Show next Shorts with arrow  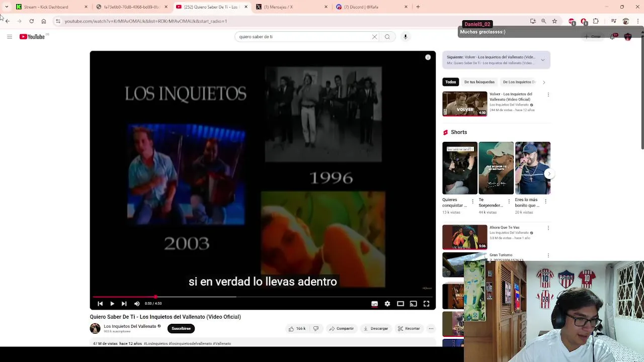(x=549, y=174)
